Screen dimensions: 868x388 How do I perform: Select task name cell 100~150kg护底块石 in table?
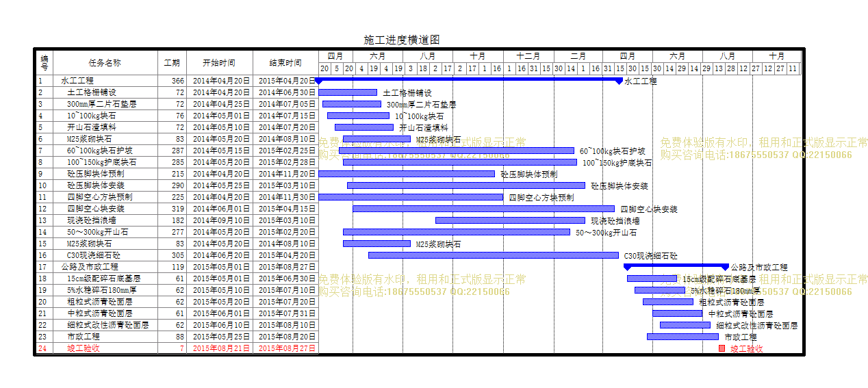coord(105,162)
